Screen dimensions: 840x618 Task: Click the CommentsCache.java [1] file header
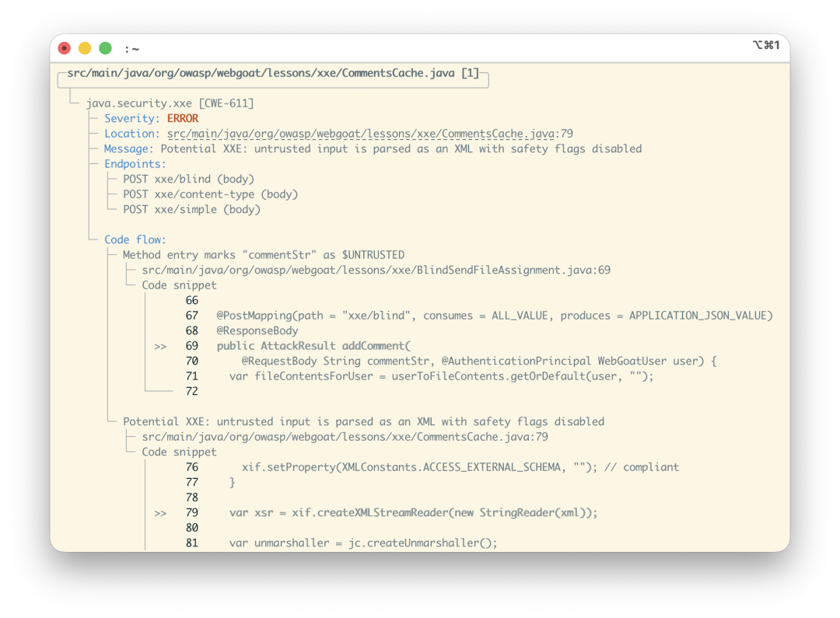coord(273,73)
